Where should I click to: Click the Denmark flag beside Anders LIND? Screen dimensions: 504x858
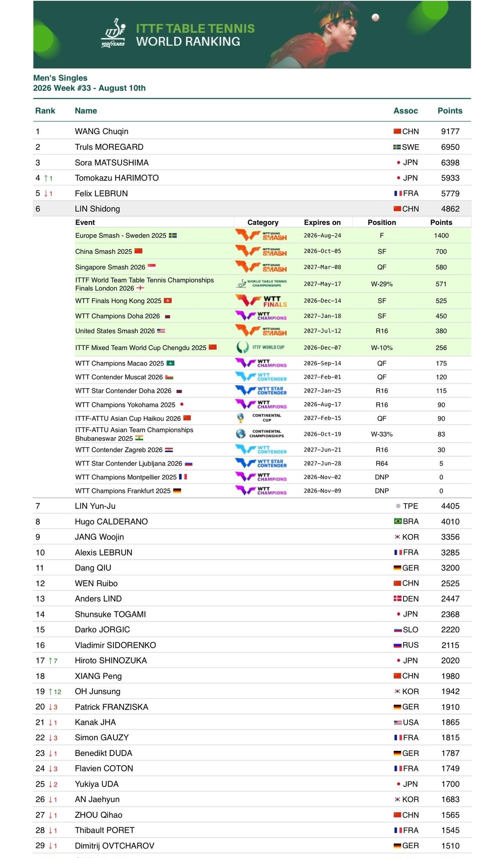click(x=397, y=598)
